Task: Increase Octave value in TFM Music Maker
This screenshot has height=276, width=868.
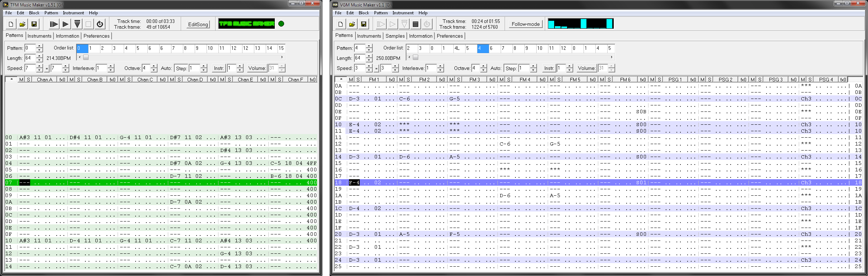Action: [154, 66]
